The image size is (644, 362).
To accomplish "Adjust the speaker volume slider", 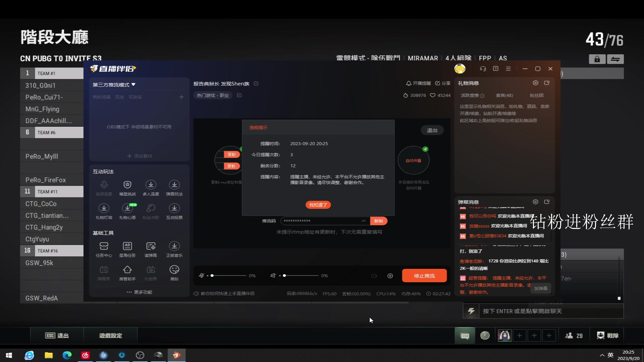I will (301, 276).
